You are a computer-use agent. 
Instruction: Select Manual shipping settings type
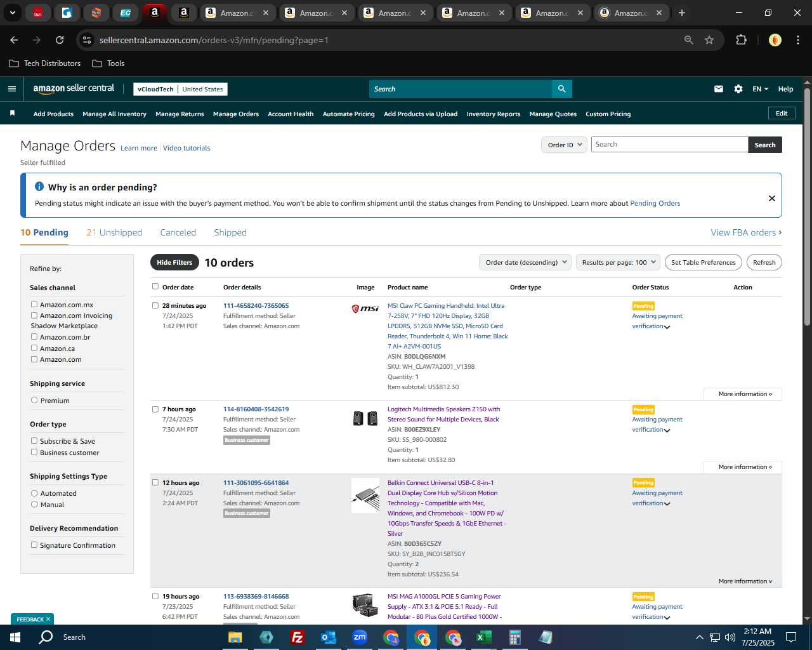[x=34, y=504]
